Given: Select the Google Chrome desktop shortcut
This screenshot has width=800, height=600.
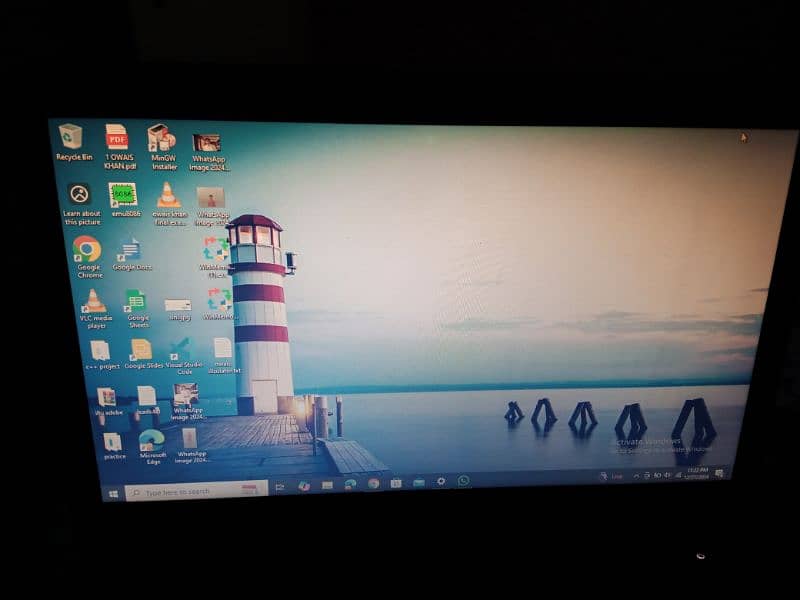Looking at the screenshot, I should (x=88, y=257).
